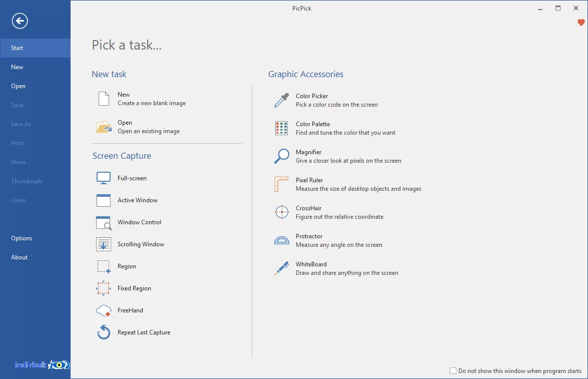Click 'Find and tune the color that you want'

(x=345, y=133)
